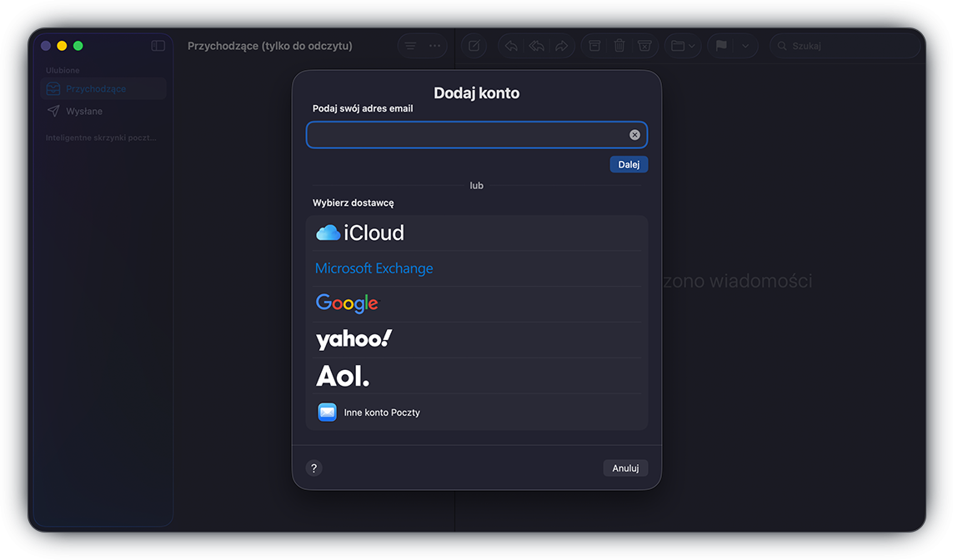Image resolution: width=953 pixels, height=560 pixels.
Task: Click the Reply All icon
Action: tap(536, 46)
